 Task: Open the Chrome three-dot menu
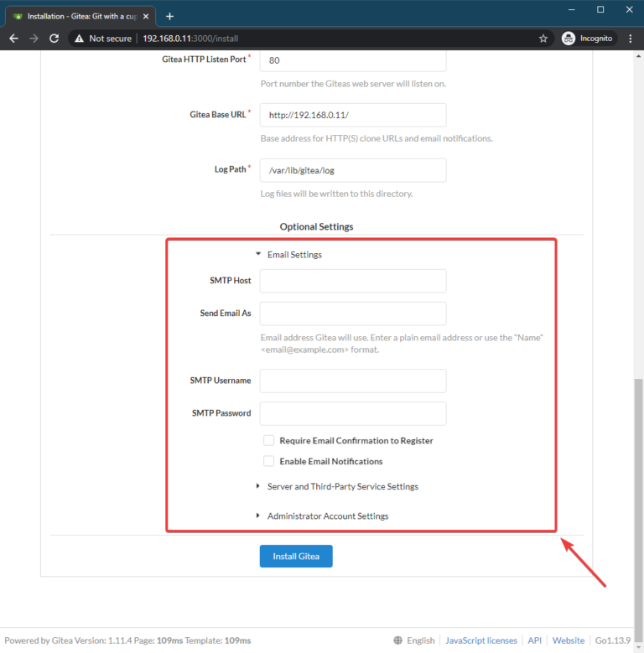(631, 39)
